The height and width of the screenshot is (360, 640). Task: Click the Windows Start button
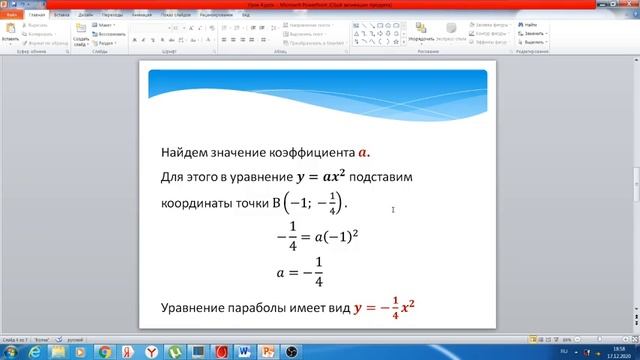point(10,351)
